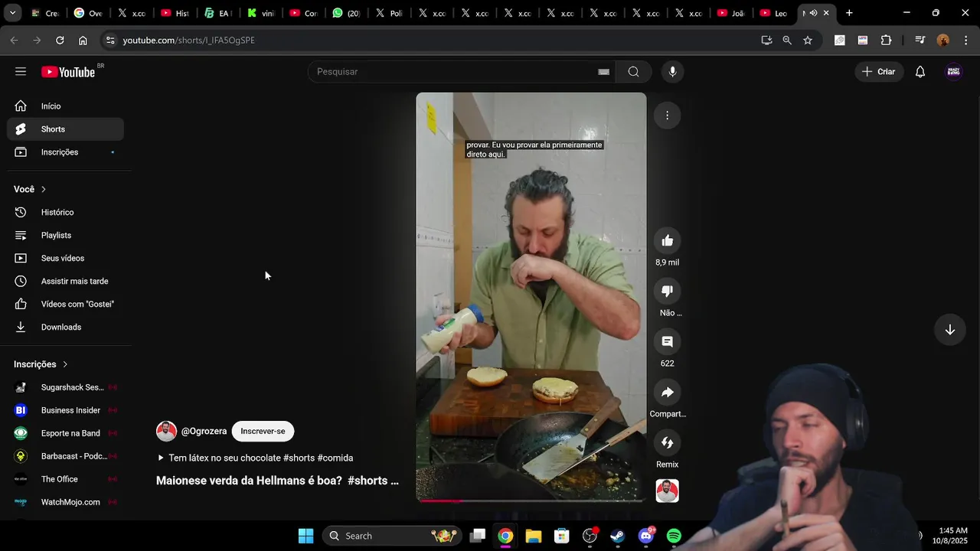The width and height of the screenshot is (980, 551).
Task: Expand the Inscrições section chevron
Action: 65,364
